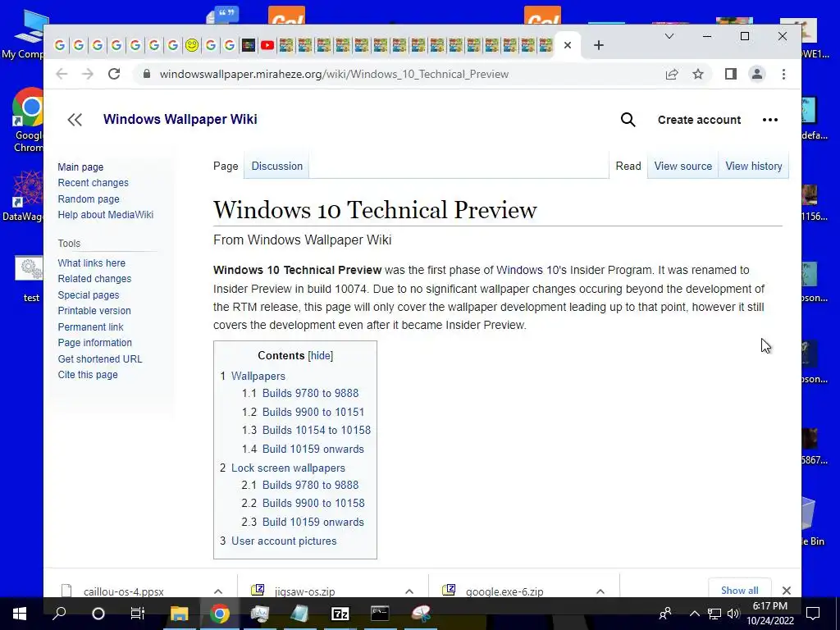Screen dimensions: 840x630
Task: Open the Windows Start menu
Action: 20,614
